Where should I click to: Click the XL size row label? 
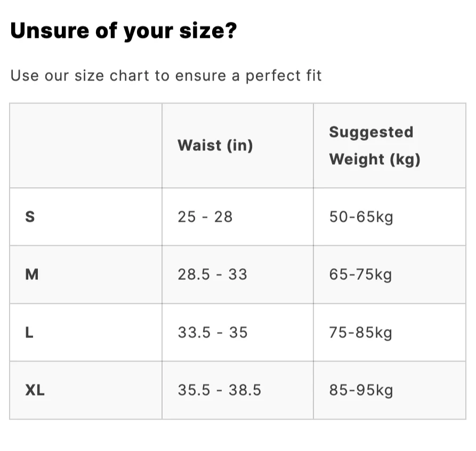[35, 390]
